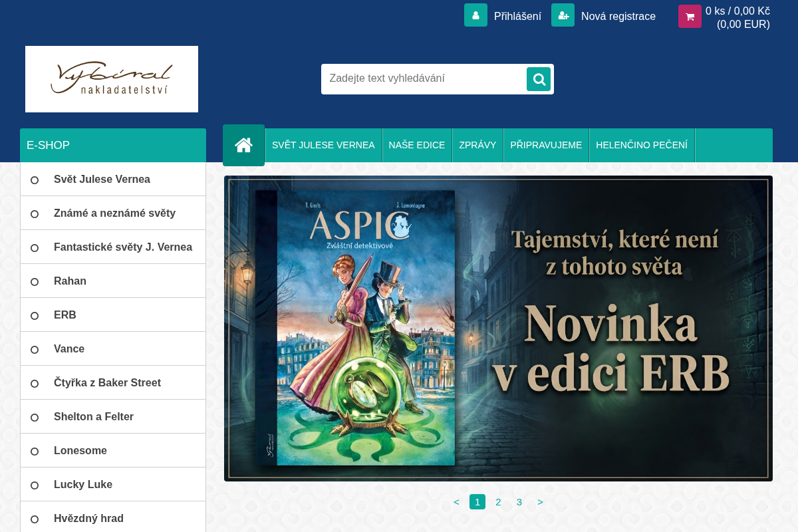
Task: Click the magnifier search button
Action: point(539,79)
